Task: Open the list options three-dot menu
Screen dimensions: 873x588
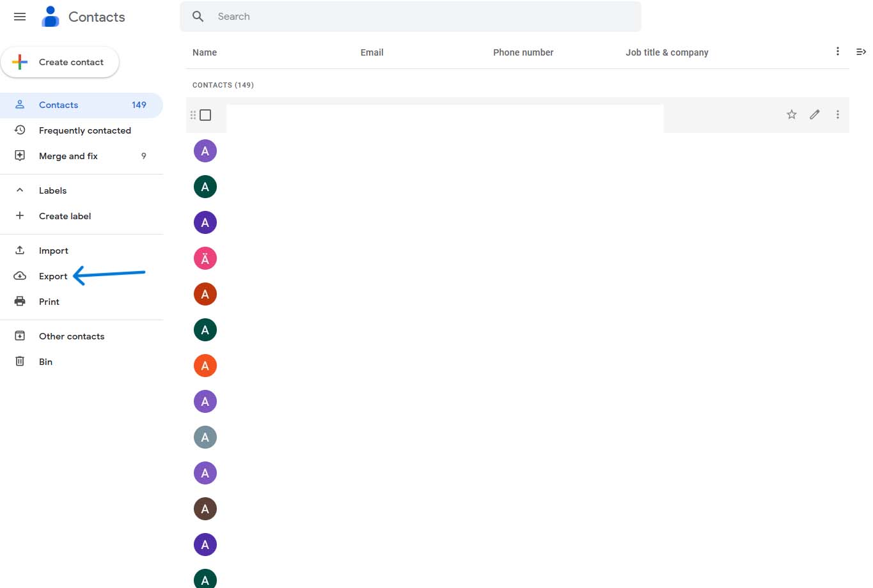Action: coord(837,52)
